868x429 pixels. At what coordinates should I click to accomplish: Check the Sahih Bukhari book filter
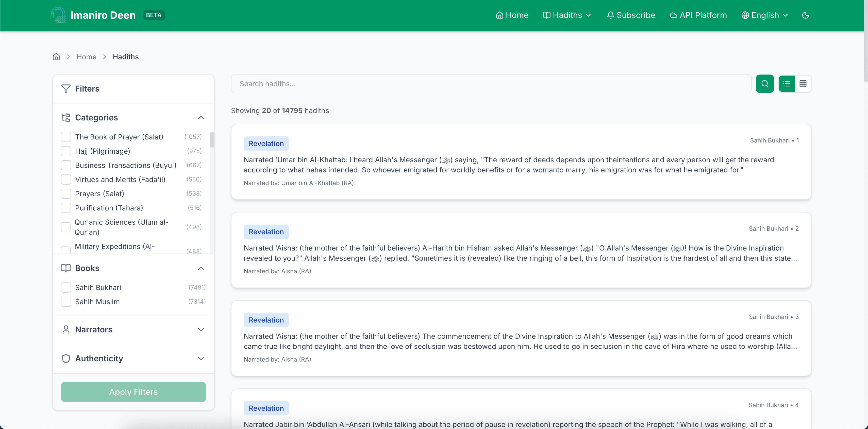(66, 287)
